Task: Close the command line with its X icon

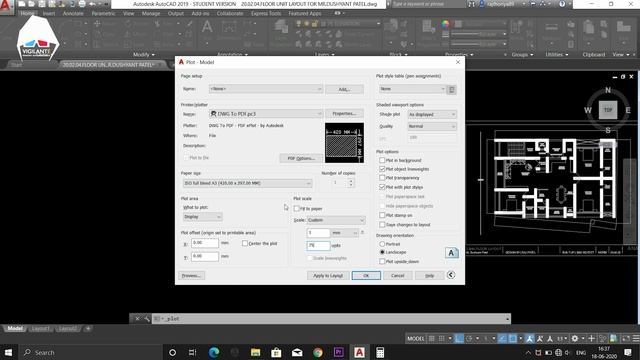Action: (x=137, y=319)
